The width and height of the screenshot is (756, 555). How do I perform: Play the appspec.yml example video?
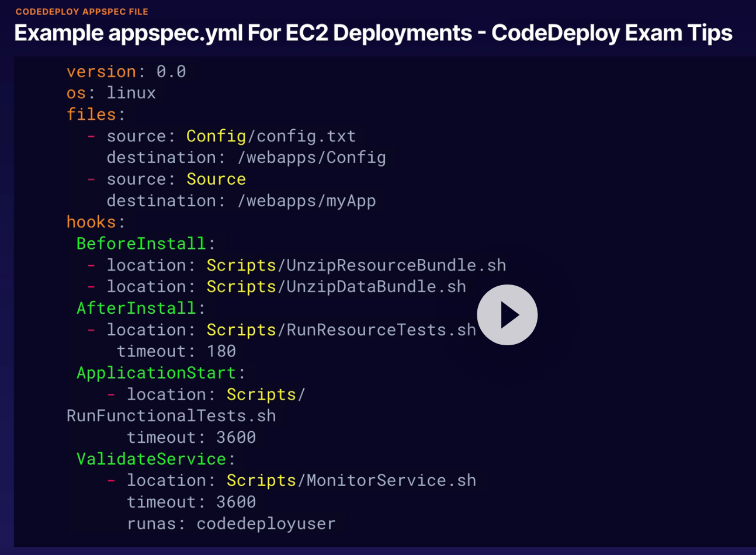[x=507, y=315]
